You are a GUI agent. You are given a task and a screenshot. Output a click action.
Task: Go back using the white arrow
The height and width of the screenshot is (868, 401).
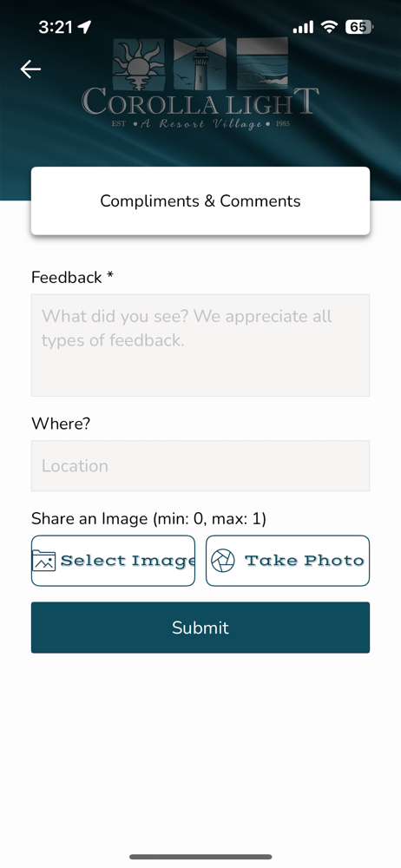tap(30, 69)
